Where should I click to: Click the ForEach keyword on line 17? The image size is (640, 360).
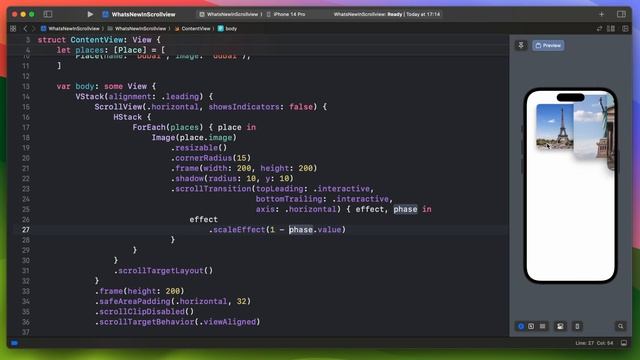(149, 127)
